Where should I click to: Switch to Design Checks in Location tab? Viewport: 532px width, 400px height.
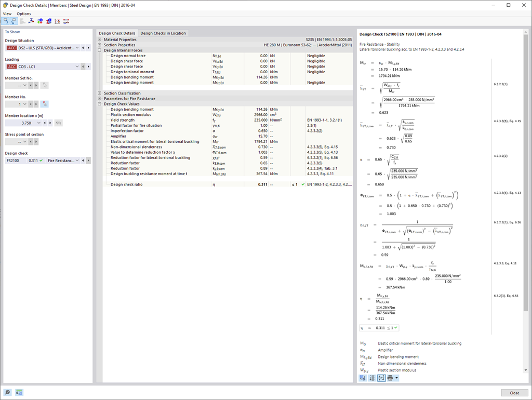click(163, 33)
